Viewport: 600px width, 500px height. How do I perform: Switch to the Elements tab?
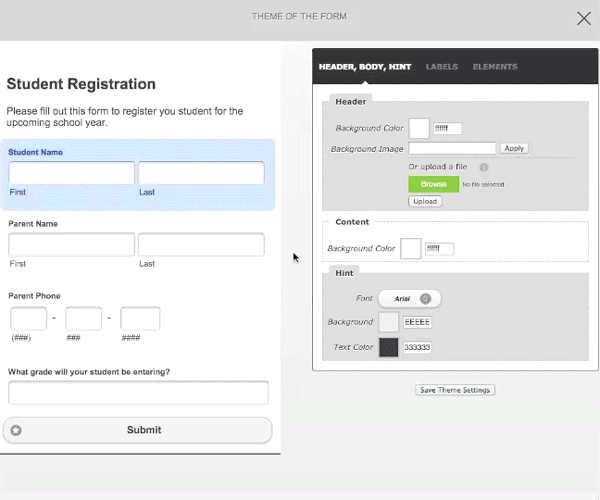click(x=495, y=67)
